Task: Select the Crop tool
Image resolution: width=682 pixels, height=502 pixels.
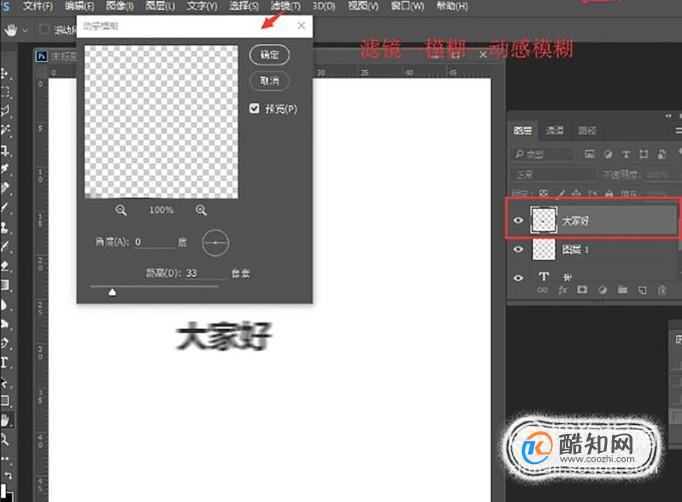Action: pos(5,150)
